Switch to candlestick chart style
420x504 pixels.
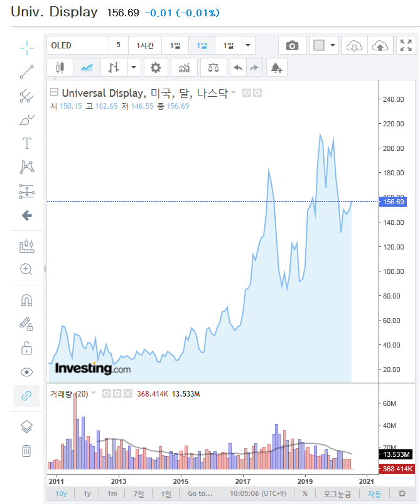pyautogui.click(x=60, y=67)
